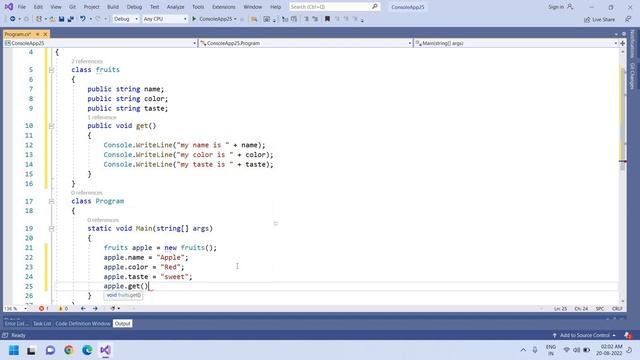Click the '1 reference' CodeLens above get()

[102, 118]
